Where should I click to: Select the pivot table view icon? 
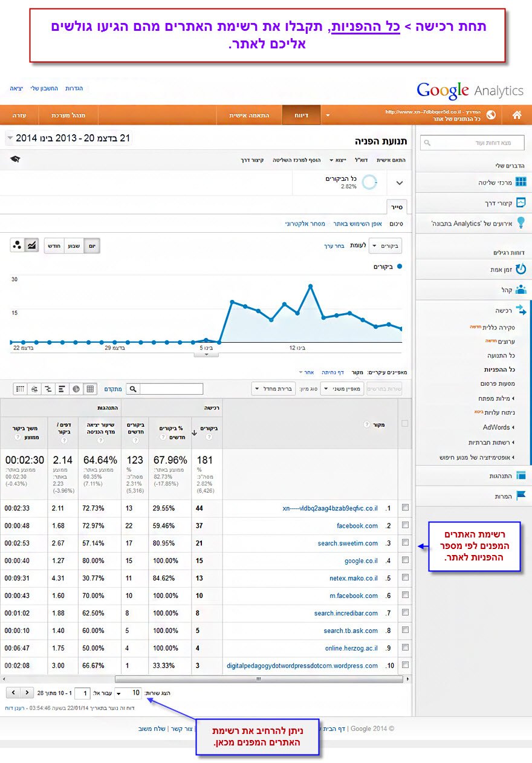point(20,389)
